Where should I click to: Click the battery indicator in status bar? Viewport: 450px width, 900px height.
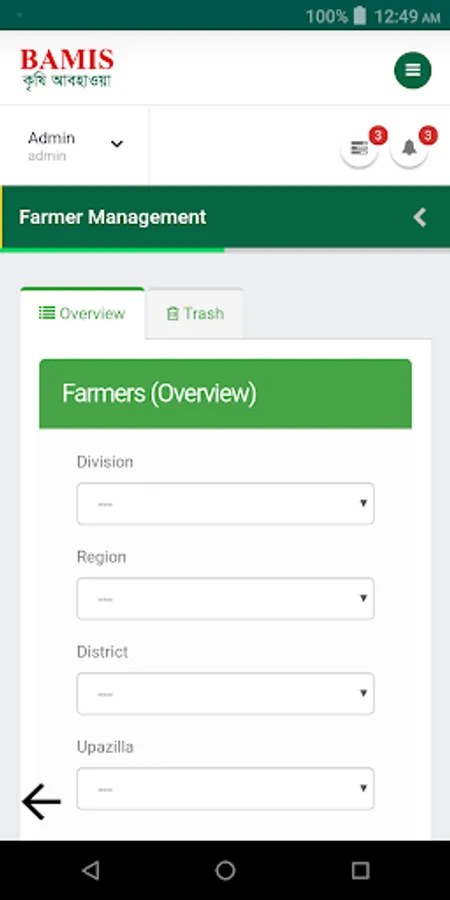click(x=360, y=15)
